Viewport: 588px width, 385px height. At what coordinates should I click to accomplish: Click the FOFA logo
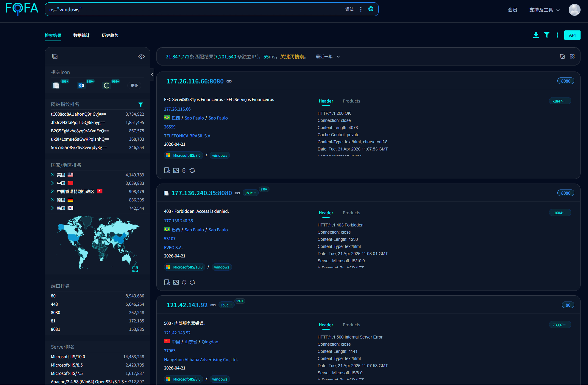click(22, 9)
